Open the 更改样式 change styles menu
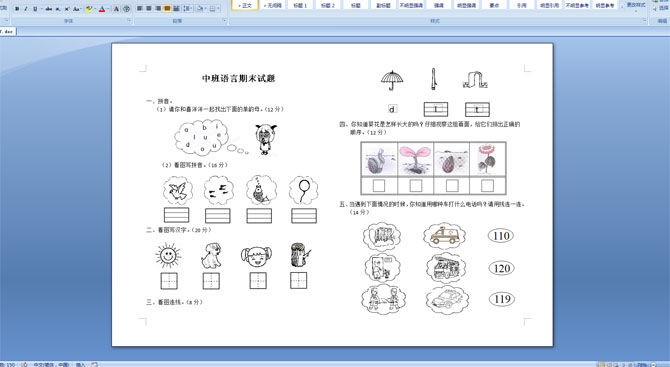This screenshot has width=670, height=367. point(635,6)
